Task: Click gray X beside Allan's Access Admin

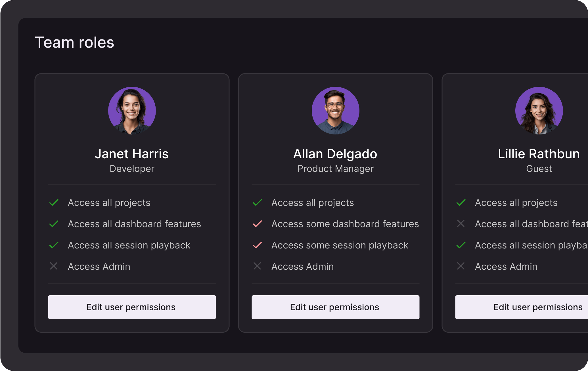Action: (257, 266)
